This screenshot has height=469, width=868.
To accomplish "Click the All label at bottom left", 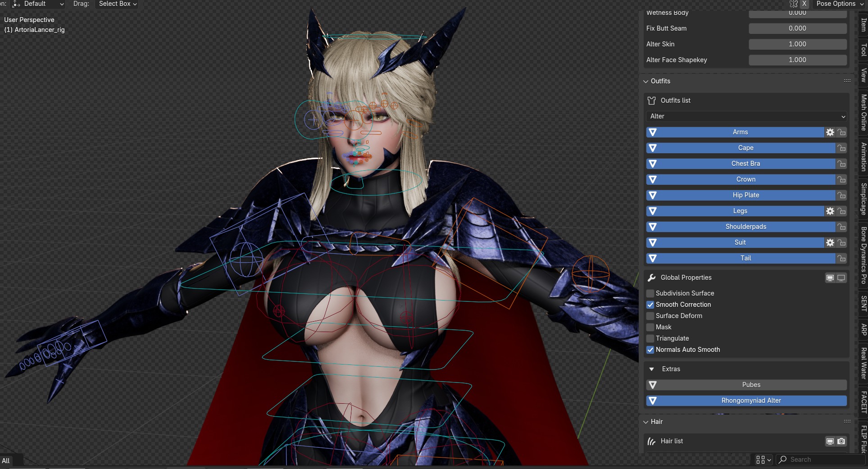I will [x=5, y=460].
